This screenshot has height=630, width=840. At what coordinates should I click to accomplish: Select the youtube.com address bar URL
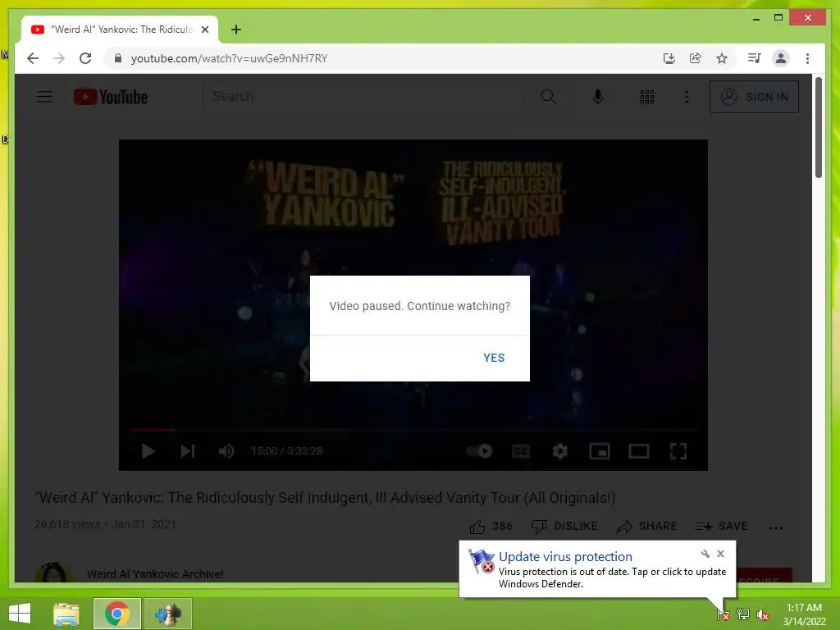click(x=230, y=58)
